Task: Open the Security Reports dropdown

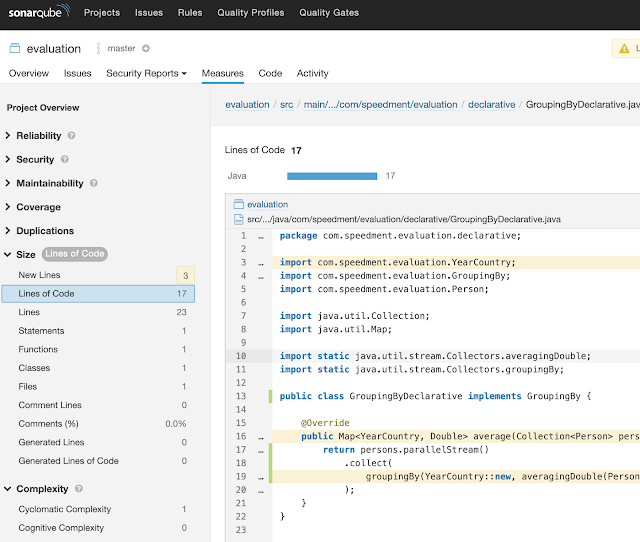Action: tap(147, 73)
